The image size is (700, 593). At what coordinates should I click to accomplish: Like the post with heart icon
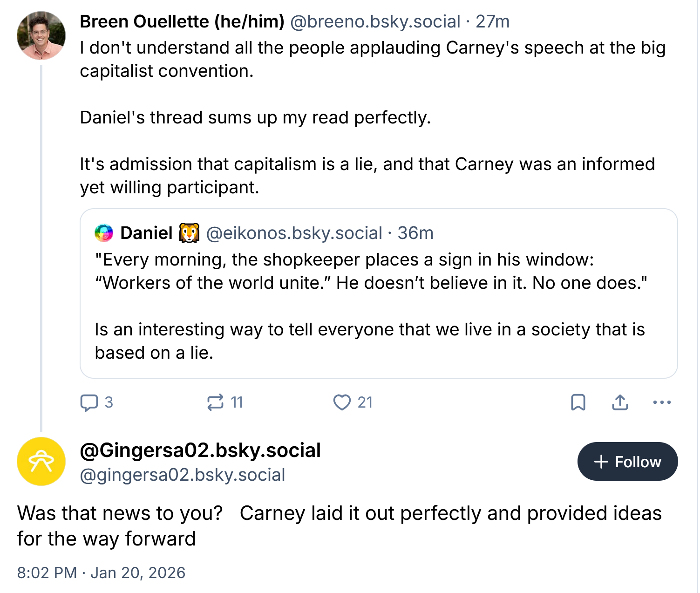(x=342, y=402)
